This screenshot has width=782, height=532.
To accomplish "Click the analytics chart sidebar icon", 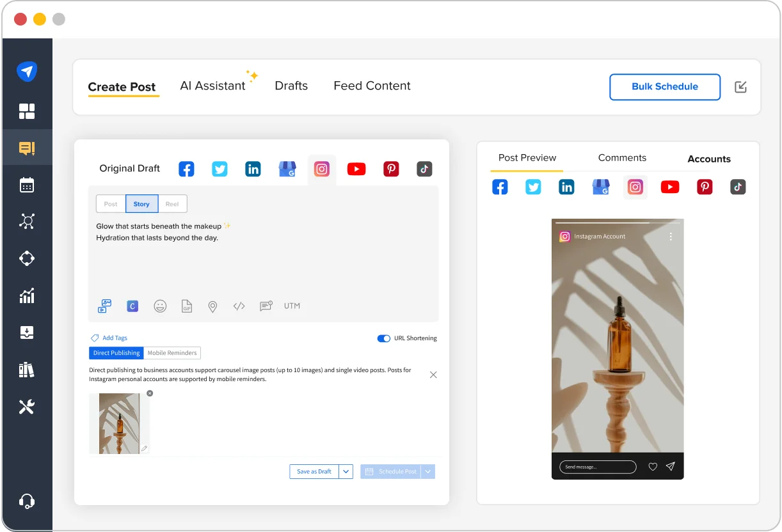I will [27, 296].
